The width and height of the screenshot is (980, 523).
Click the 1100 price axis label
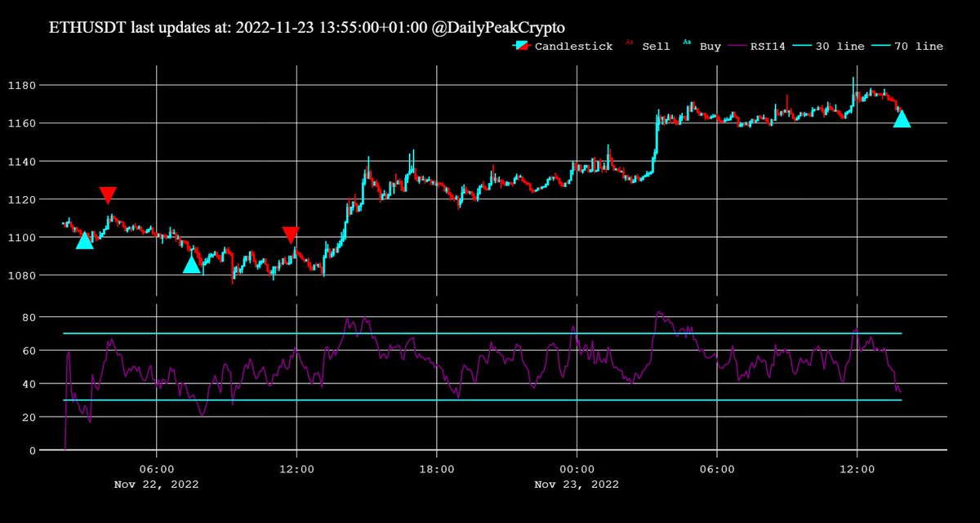23,237
